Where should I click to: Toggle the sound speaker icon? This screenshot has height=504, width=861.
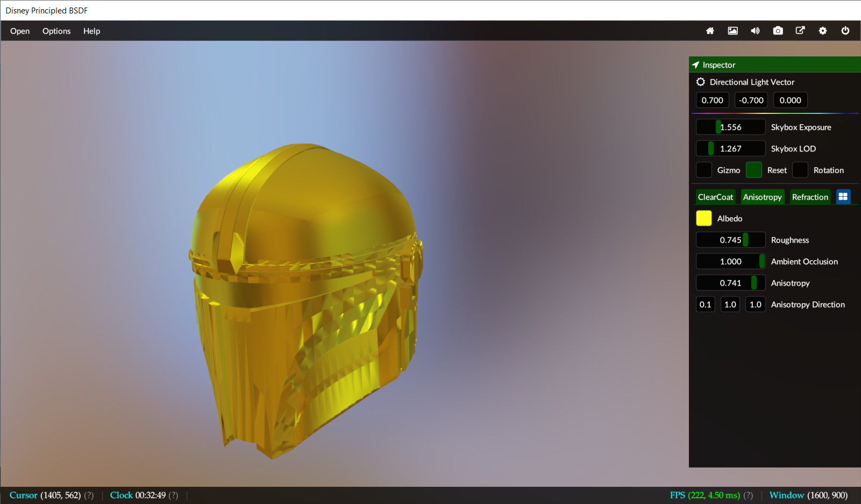click(x=755, y=31)
